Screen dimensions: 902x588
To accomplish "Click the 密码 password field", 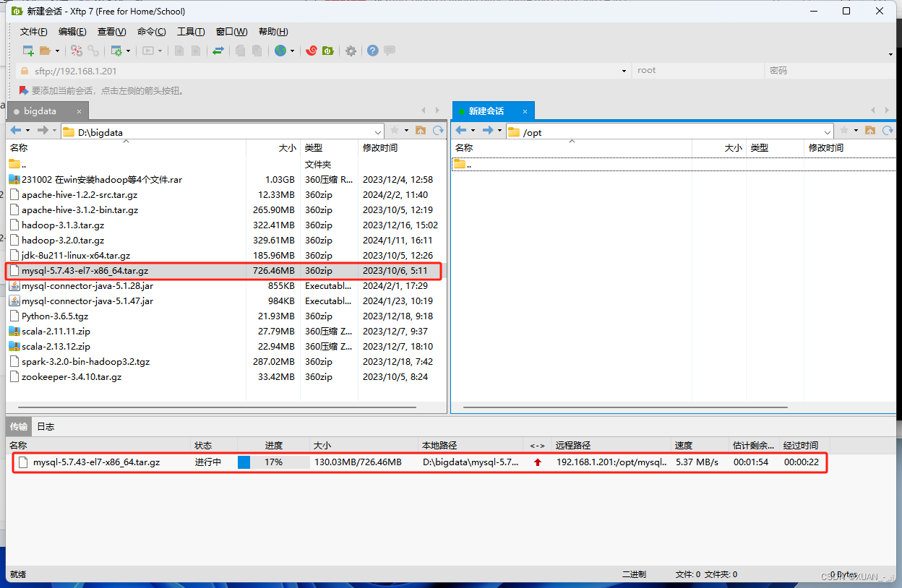I will (x=831, y=71).
